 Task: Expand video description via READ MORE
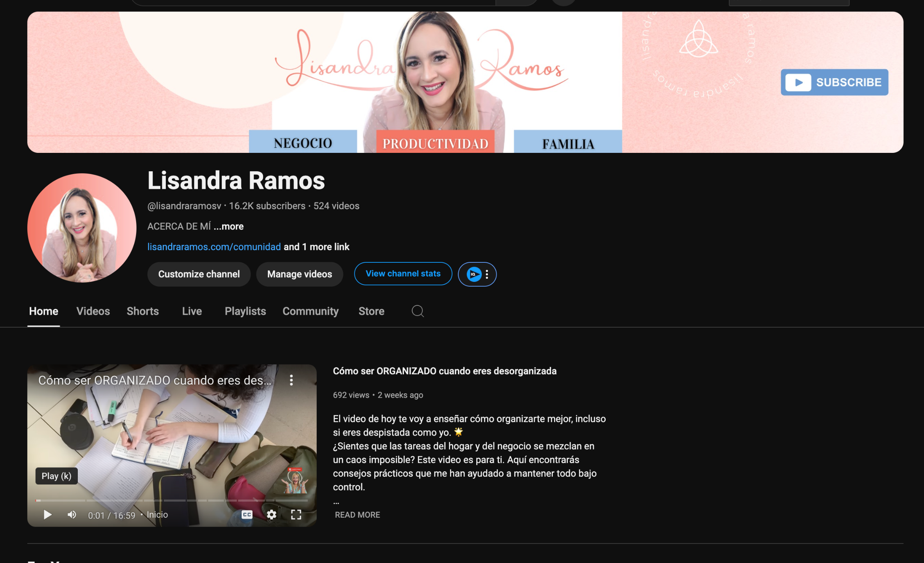[x=357, y=515]
